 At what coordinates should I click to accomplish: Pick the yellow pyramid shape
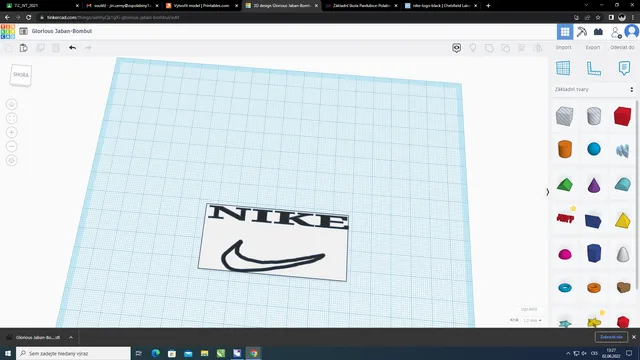622,220
